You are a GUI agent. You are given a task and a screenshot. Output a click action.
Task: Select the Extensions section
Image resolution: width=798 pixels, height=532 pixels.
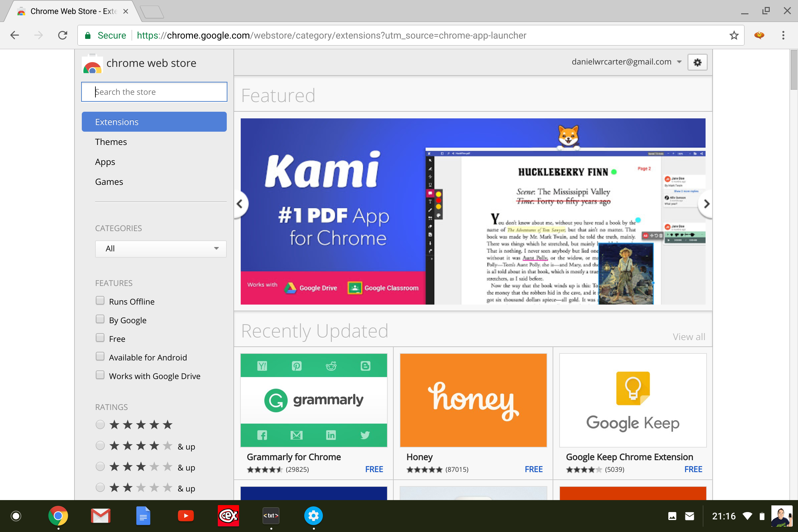point(154,122)
